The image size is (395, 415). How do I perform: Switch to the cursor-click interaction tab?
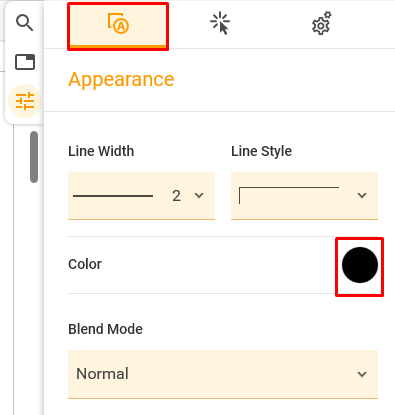pyautogui.click(x=220, y=24)
